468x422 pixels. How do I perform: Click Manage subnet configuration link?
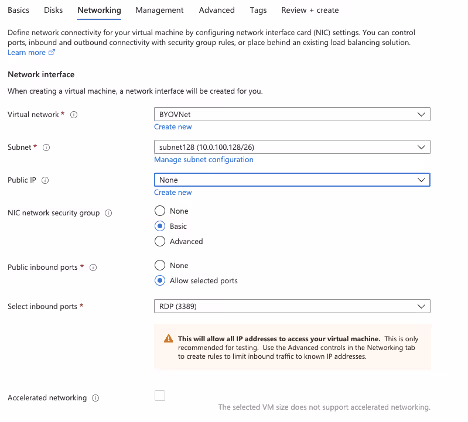(x=204, y=159)
